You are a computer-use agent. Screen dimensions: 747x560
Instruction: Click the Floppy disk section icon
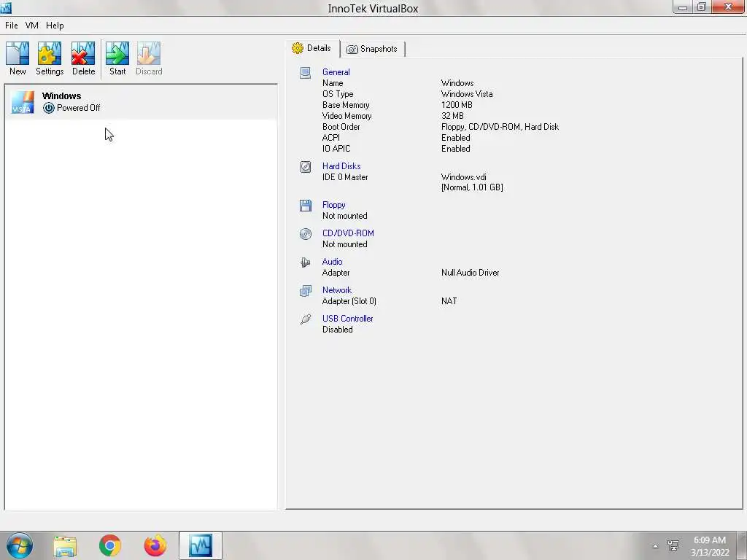[306, 205]
